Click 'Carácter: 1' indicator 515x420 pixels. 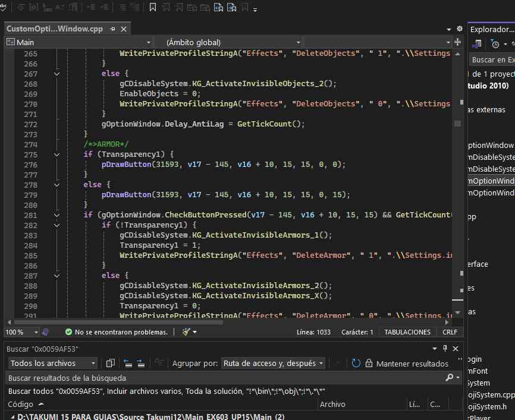357,332
